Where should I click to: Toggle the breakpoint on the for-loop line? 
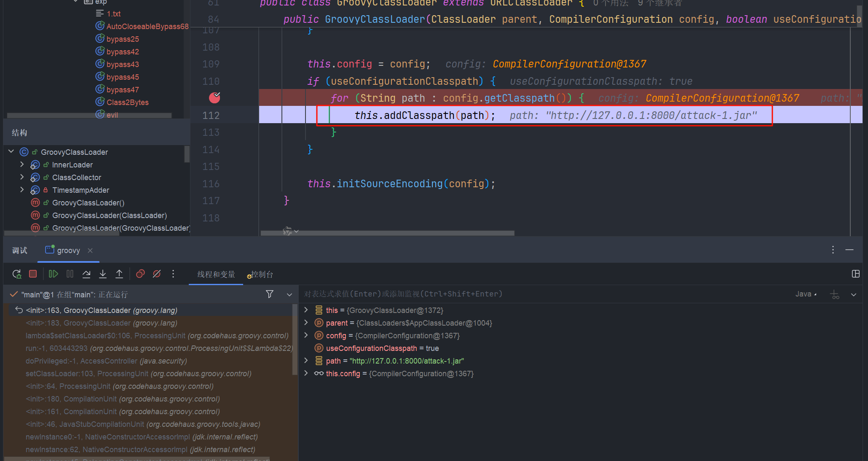click(214, 98)
